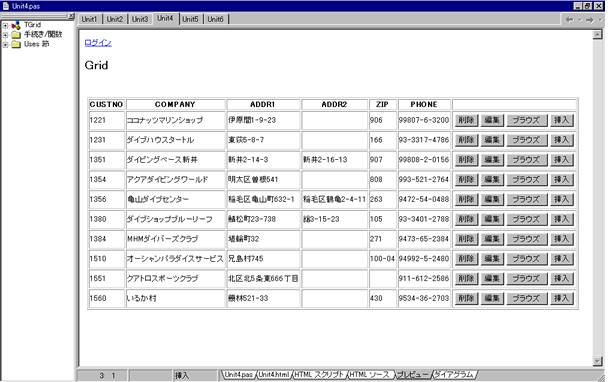The image size is (608, 382).
Task: Switch to the Unit5 tab
Action: [x=190, y=19]
